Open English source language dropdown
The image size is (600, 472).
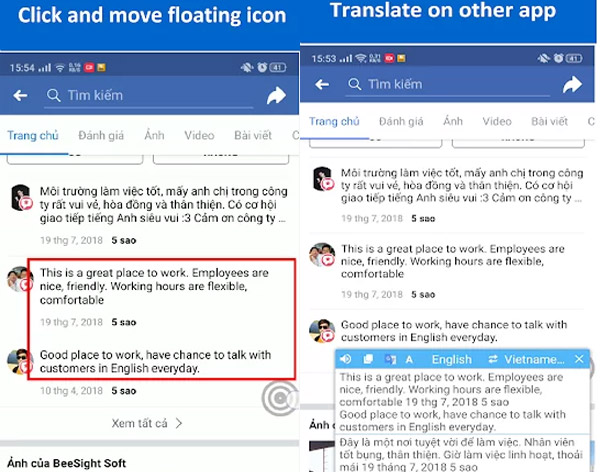452,359
